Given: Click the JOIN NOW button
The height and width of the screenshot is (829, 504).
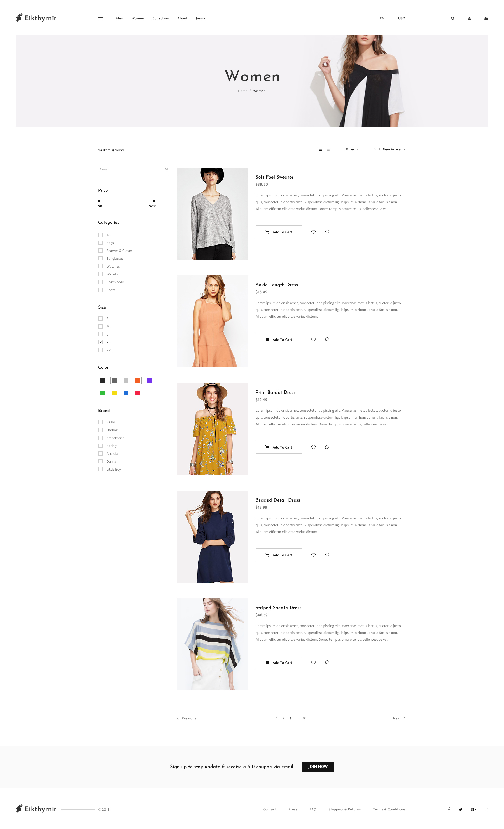Looking at the screenshot, I should (x=318, y=767).
